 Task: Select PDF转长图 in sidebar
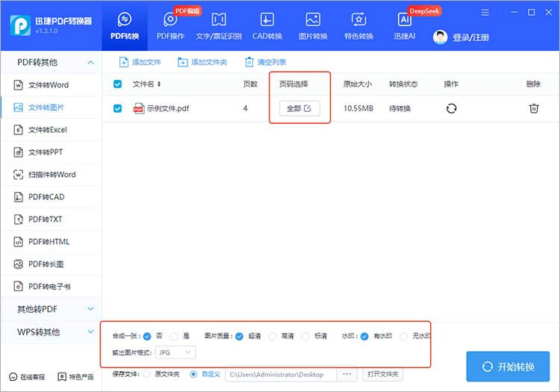51,264
